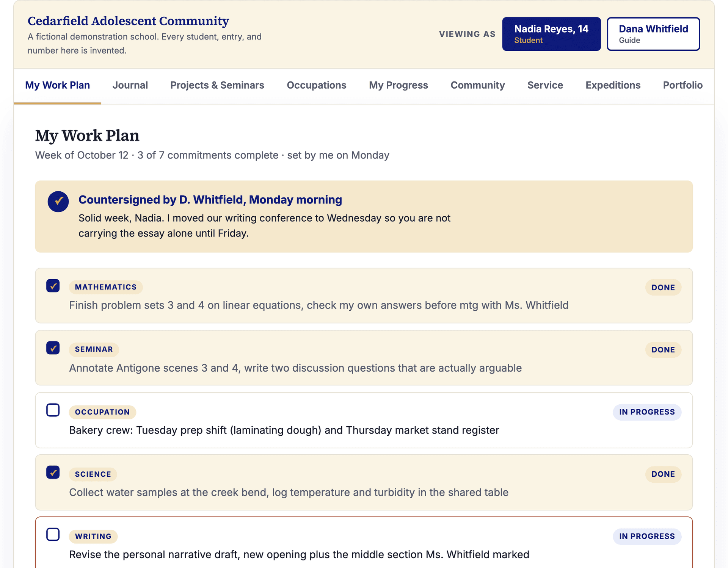Screen dimensions: 728x568
Task: Switch view to Dana Whitfield, Guide
Action: coord(653,34)
